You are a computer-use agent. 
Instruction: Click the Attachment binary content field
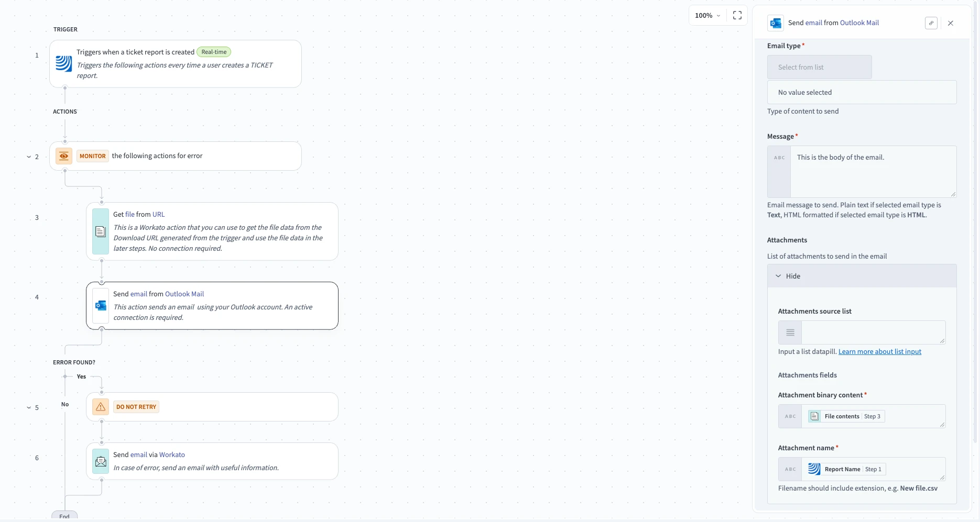[x=873, y=416]
